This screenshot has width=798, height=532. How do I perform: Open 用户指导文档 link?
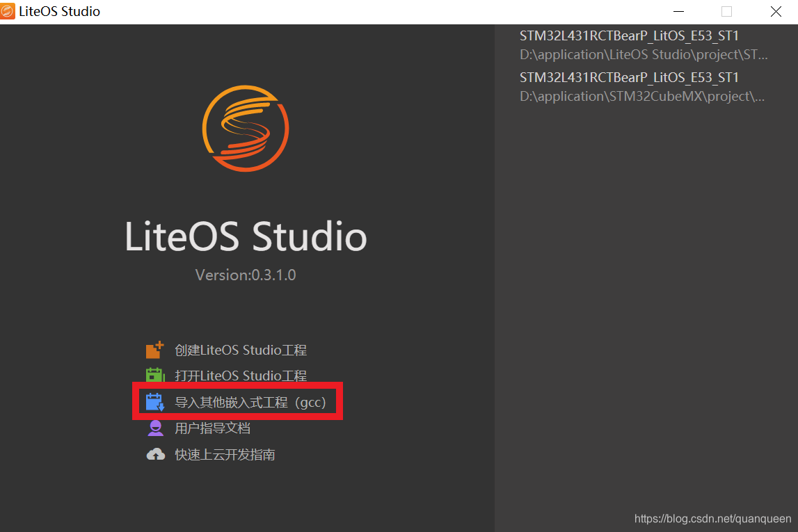(213, 428)
